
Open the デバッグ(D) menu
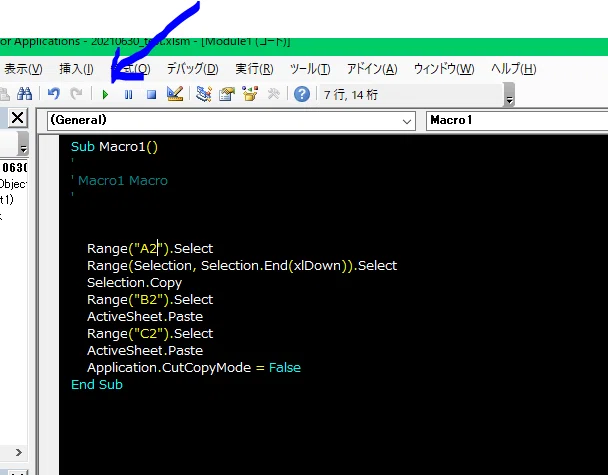[x=193, y=69]
